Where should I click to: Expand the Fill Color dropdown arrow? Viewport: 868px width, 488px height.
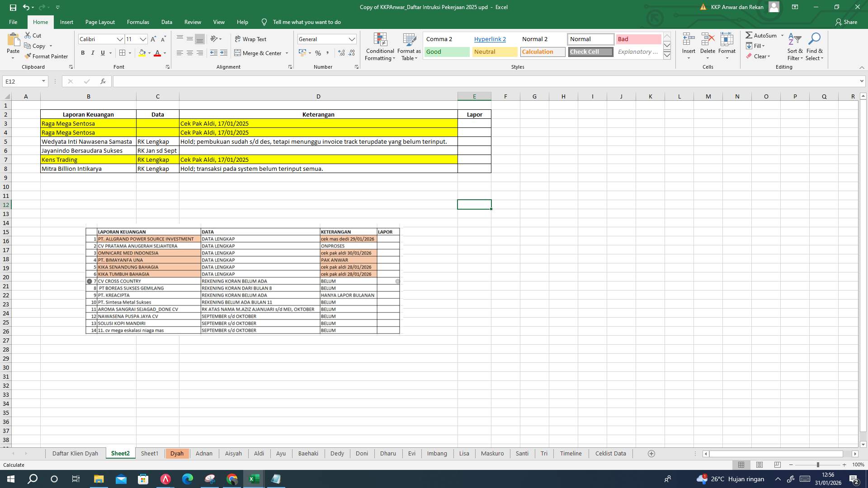[x=149, y=53]
